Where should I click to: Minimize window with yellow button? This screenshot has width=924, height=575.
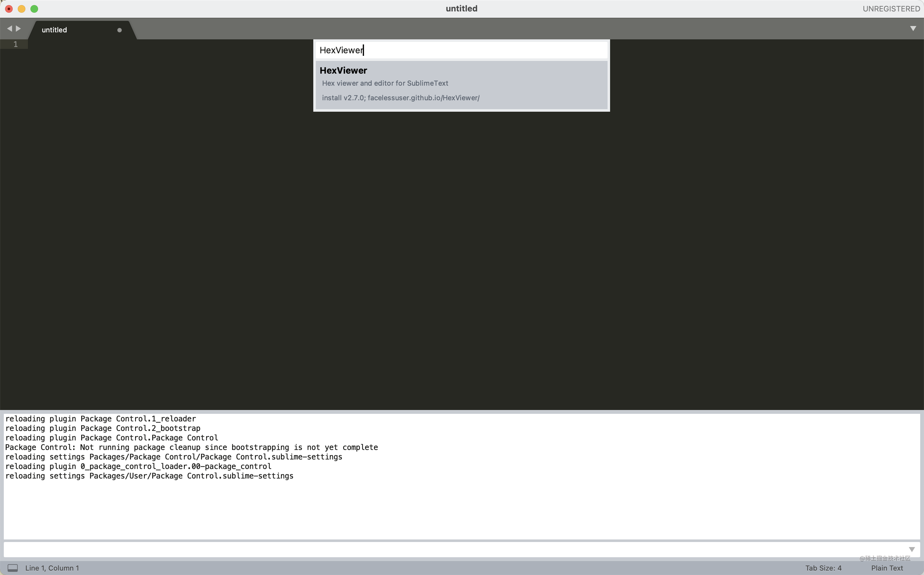coord(22,9)
